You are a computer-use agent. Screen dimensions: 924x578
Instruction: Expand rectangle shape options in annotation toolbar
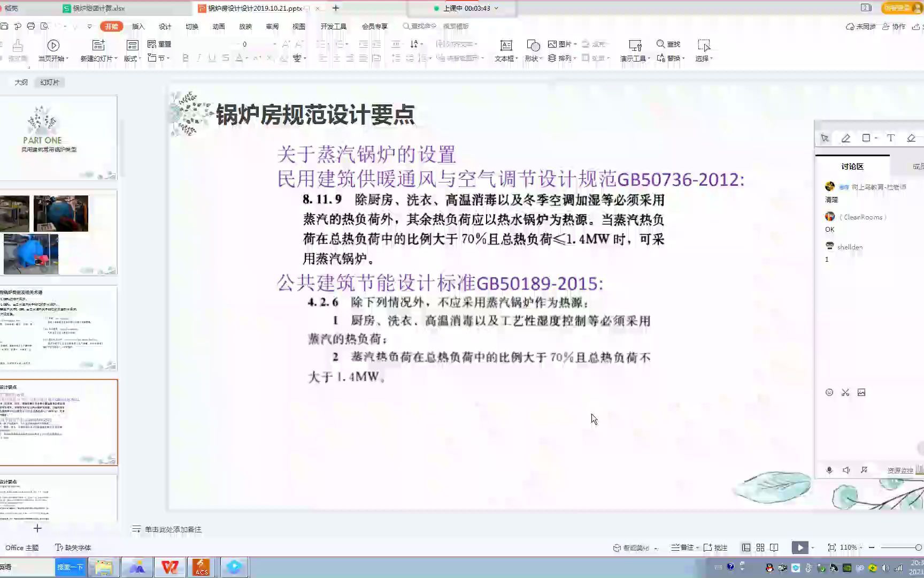(x=876, y=138)
